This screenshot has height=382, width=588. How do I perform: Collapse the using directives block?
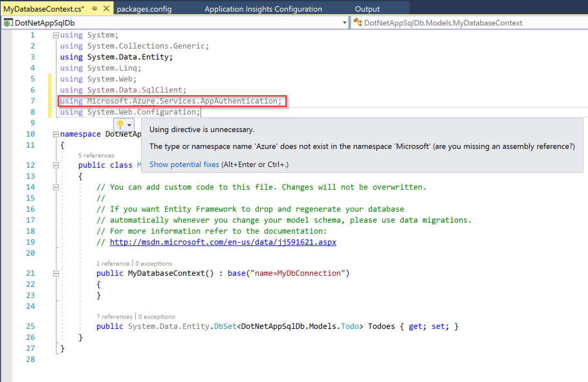coord(56,35)
